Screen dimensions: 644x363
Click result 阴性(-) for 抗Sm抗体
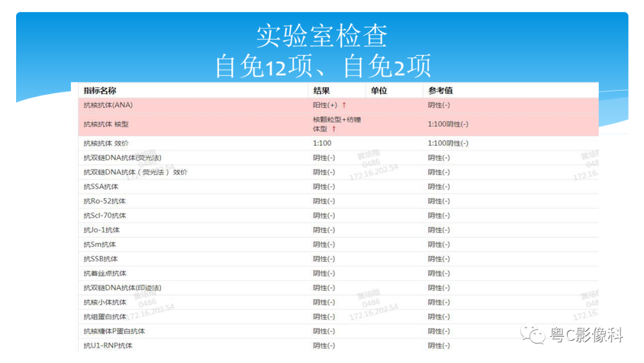(x=324, y=245)
